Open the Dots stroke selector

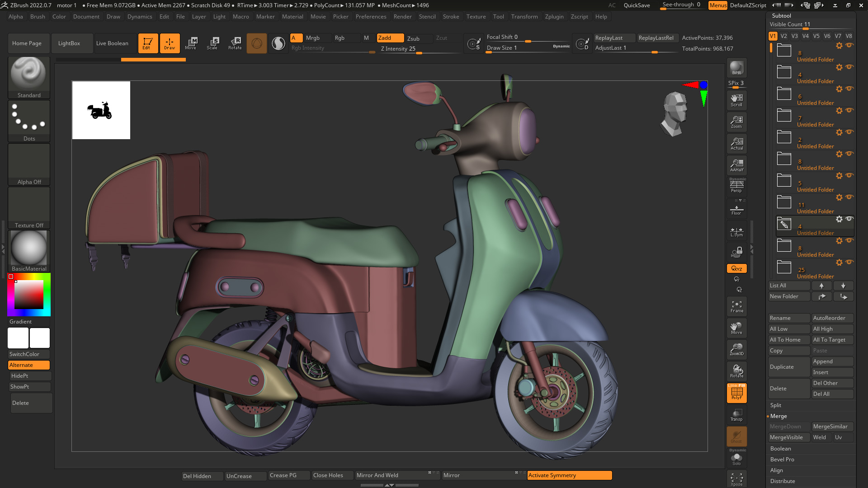29,121
